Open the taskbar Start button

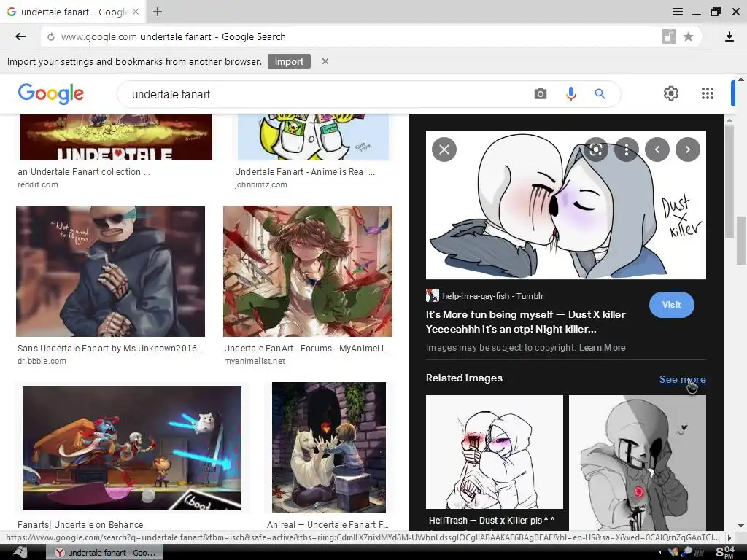click(20, 553)
